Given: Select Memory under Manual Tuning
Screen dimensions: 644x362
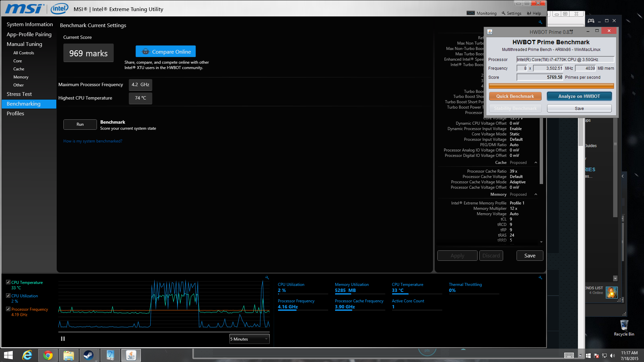Looking at the screenshot, I should (21, 77).
